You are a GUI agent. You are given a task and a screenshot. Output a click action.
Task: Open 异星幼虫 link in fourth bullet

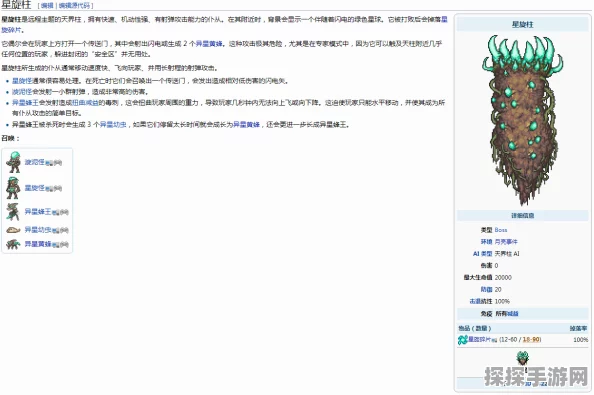pyautogui.click(x=113, y=125)
